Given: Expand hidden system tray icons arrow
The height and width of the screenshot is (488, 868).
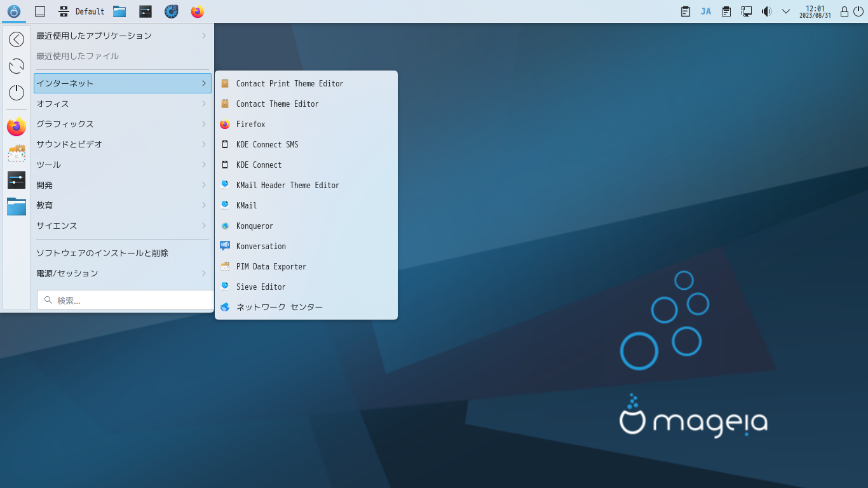Looking at the screenshot, I should (x=786, y=11).
